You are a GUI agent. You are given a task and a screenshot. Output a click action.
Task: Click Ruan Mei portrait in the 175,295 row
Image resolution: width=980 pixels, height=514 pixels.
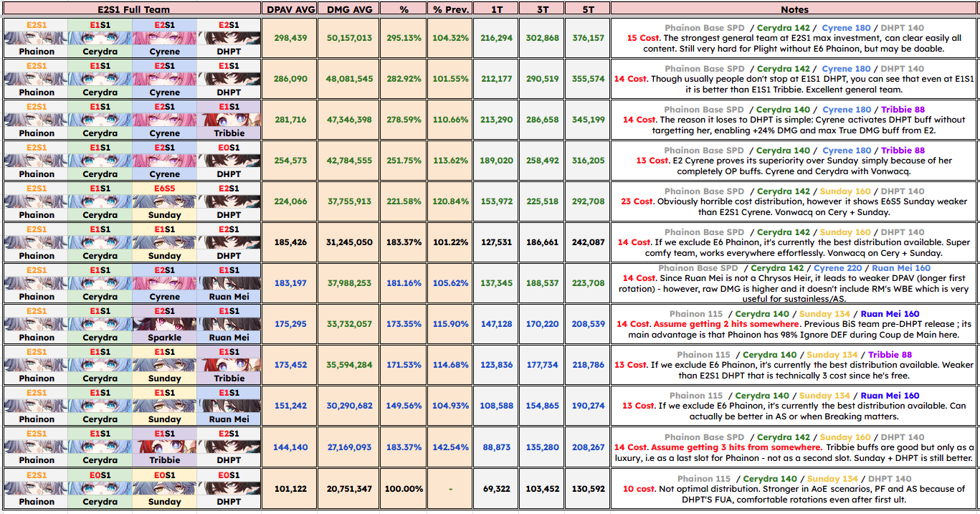point(229,324)
